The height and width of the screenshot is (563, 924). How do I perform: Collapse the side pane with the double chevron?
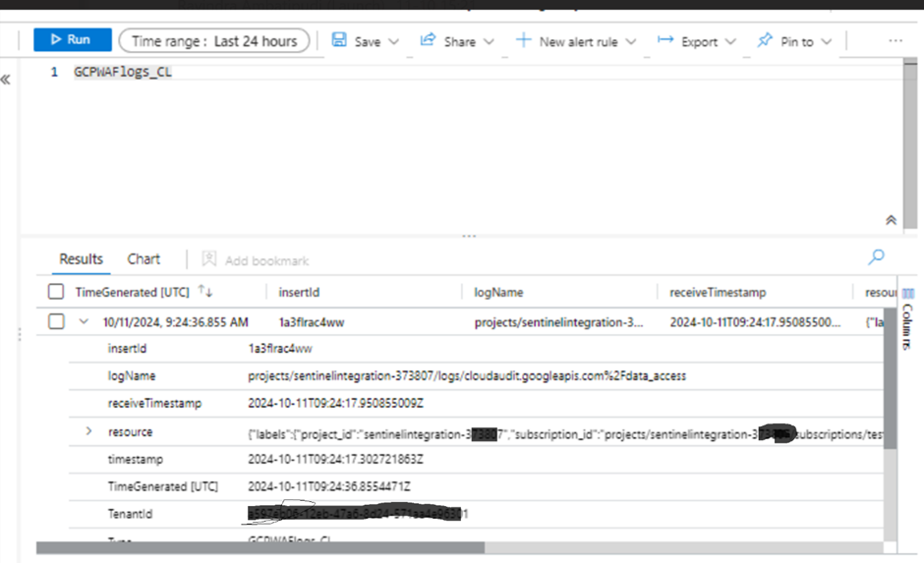click(x=6, y=80)
